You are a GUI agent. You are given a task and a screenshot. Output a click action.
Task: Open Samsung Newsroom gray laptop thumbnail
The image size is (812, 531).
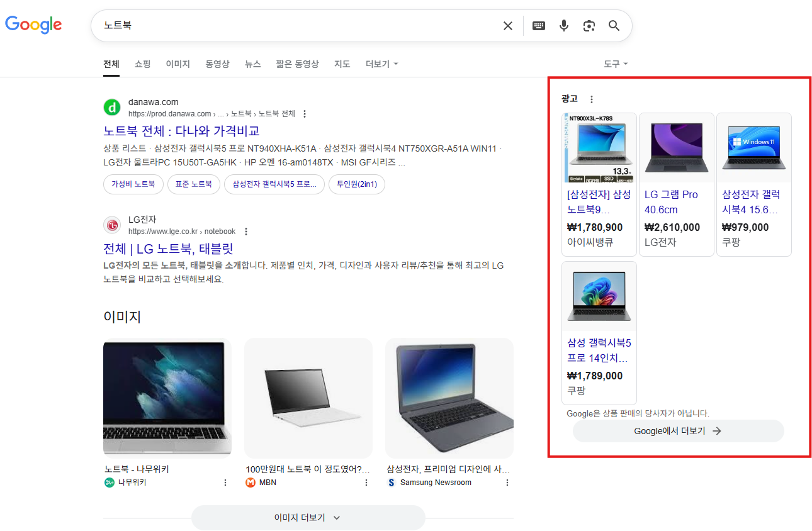(x=449, y=398)
